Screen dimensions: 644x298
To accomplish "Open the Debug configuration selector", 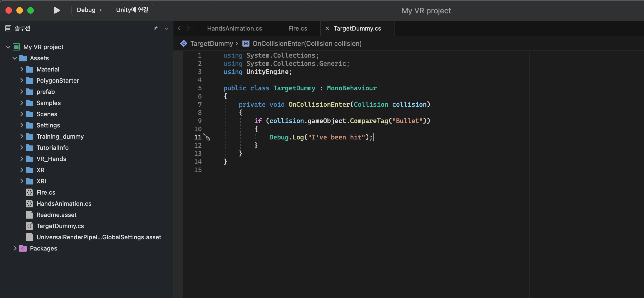I will (86, 10).
